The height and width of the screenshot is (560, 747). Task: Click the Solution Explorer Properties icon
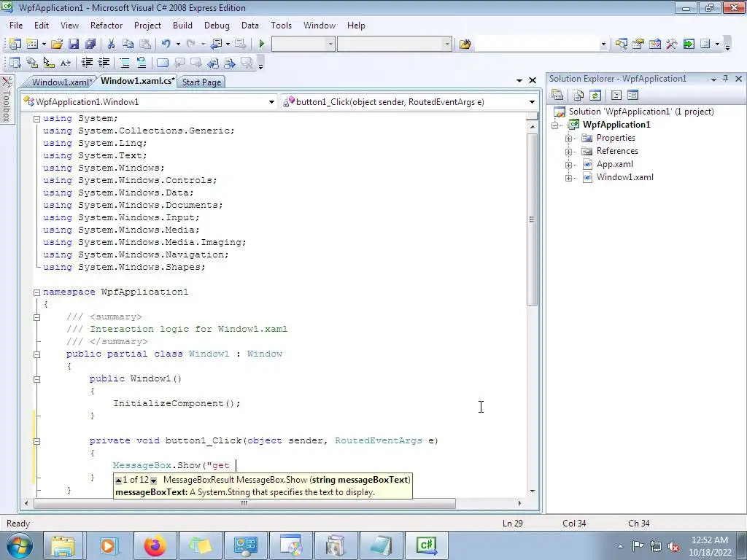coord(557,96)
